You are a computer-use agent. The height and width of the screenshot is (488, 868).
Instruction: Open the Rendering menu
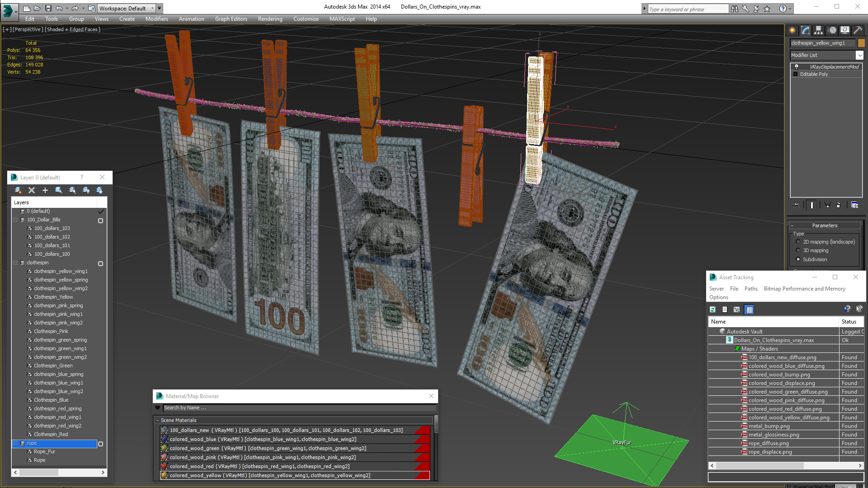click(x=270, y=19)
